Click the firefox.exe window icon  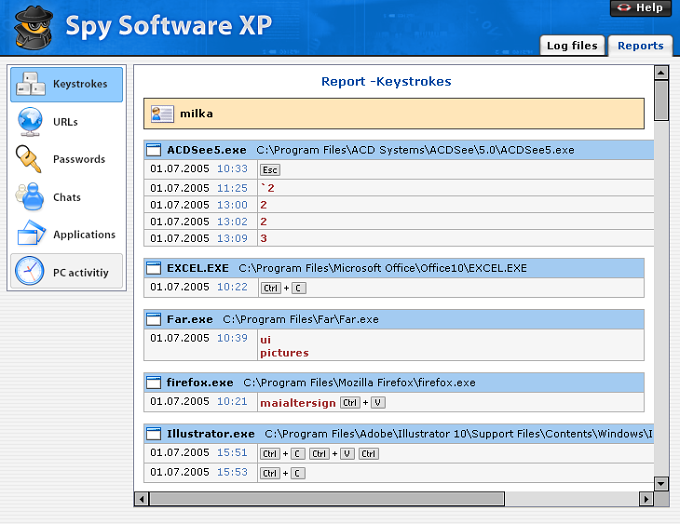(154, 383)
